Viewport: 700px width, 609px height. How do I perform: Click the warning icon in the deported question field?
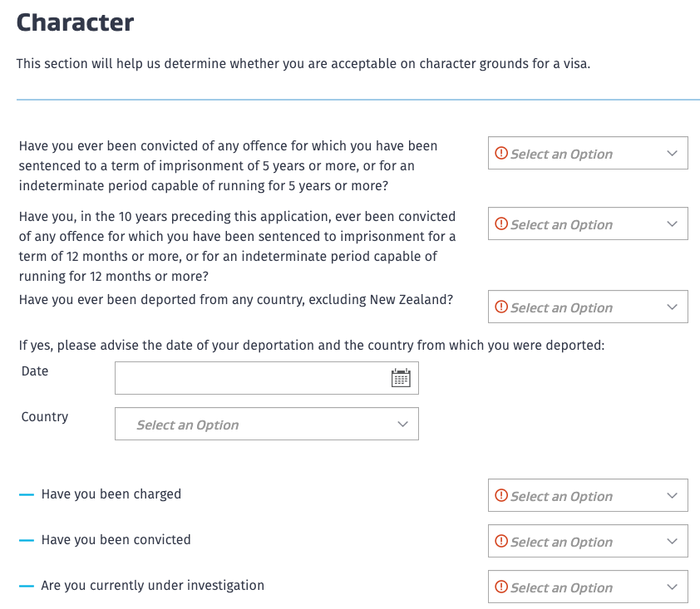[501, 307]
